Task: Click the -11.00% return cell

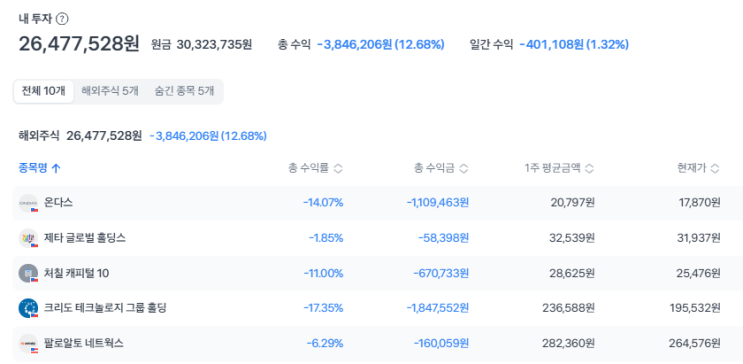Action: 324,273
